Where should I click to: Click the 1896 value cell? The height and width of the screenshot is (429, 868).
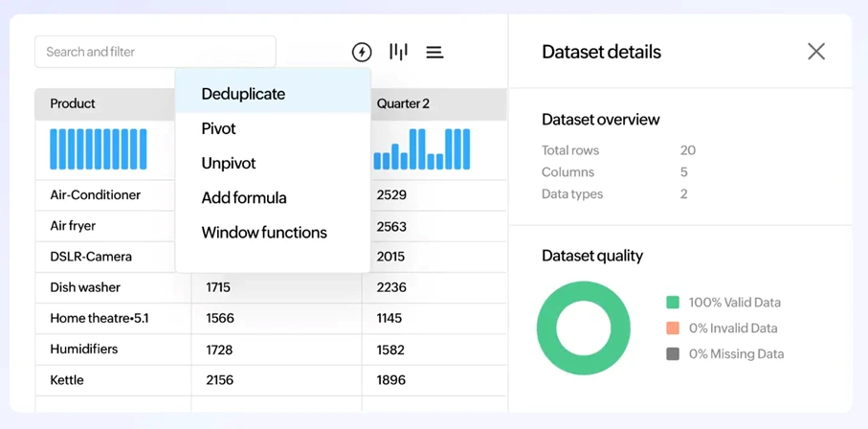(x=434, y=380)
